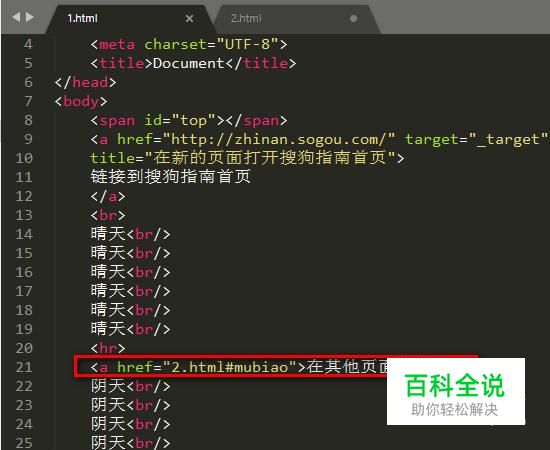Click the target="_target" attribute
The width and height of the screenshot is (550, 450).
477,139
